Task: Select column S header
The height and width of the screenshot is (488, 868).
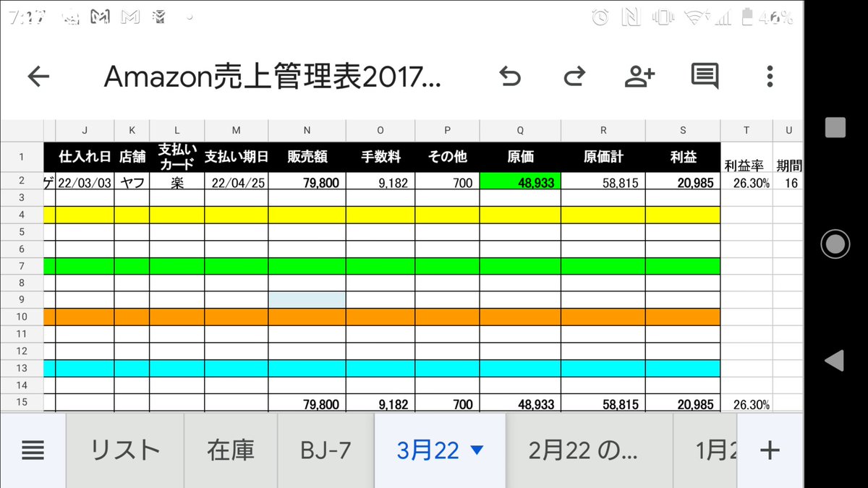Action: point(683,130)
